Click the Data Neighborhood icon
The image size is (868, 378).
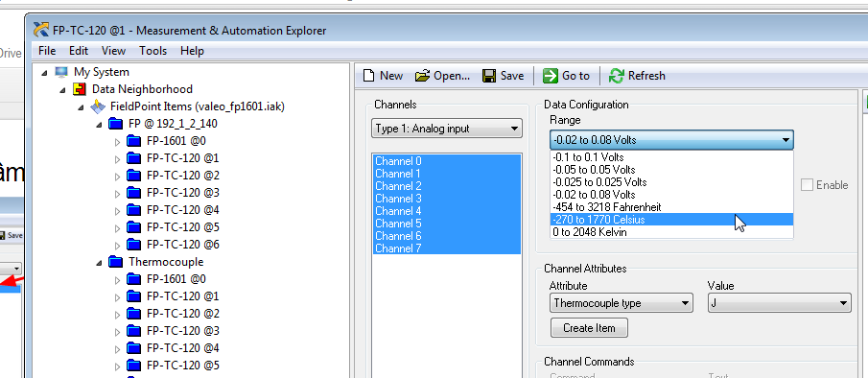pyautogui.click(x=81, y=89)
